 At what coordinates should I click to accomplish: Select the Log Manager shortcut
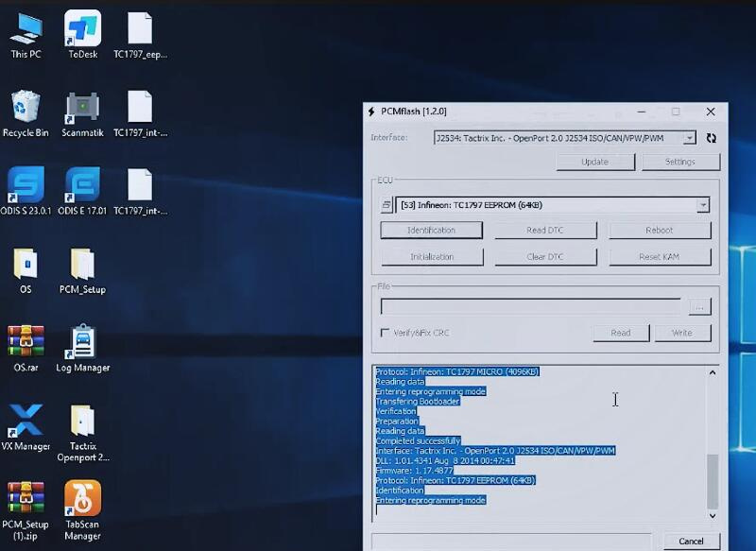click(82, 342)
